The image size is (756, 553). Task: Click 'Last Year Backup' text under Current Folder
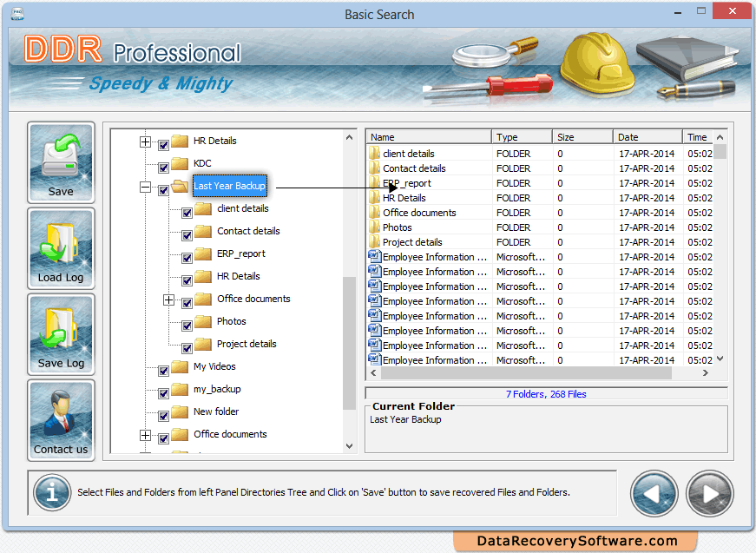coord(405,419)
